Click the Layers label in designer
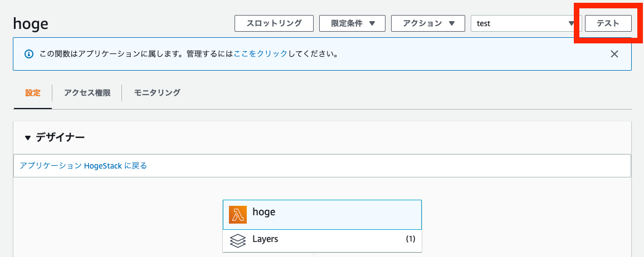Viewport: 644px width, 257px height. pyautogui.click(x=265, y=239)
